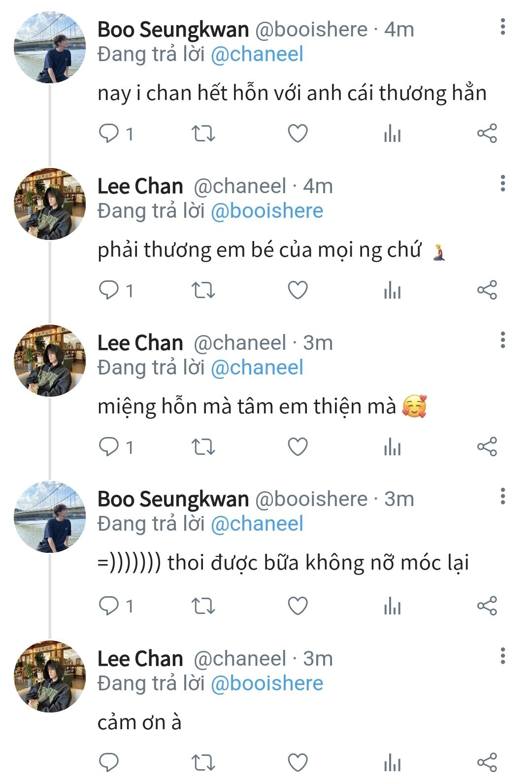Open Lee Chan's profile name on last tweet
The width and height of the screenshot is (532, 780).
140,659
